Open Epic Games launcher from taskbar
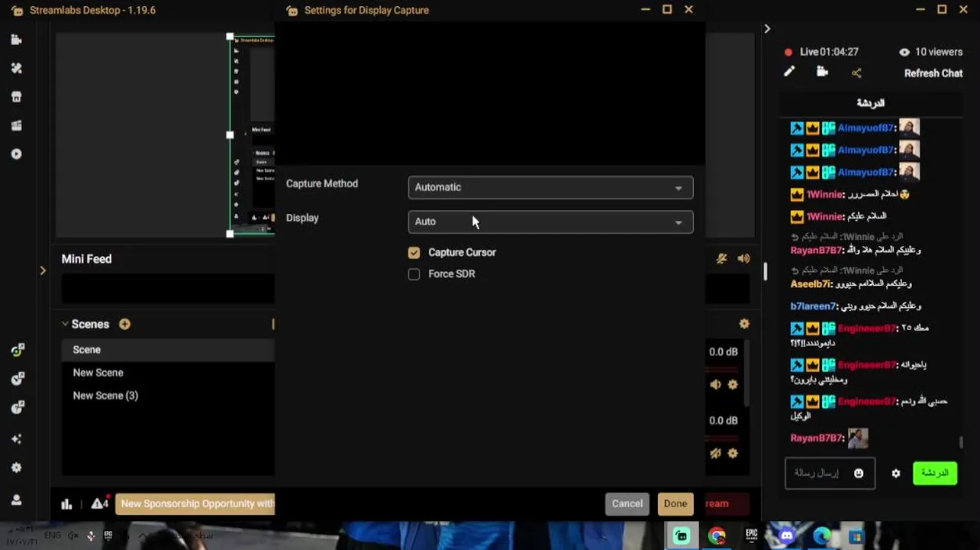Viewport: 980px width, 550px height. tap(752, 536)
